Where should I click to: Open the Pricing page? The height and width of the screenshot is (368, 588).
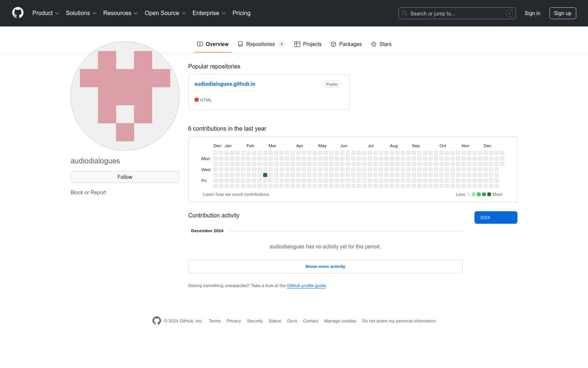241,13
